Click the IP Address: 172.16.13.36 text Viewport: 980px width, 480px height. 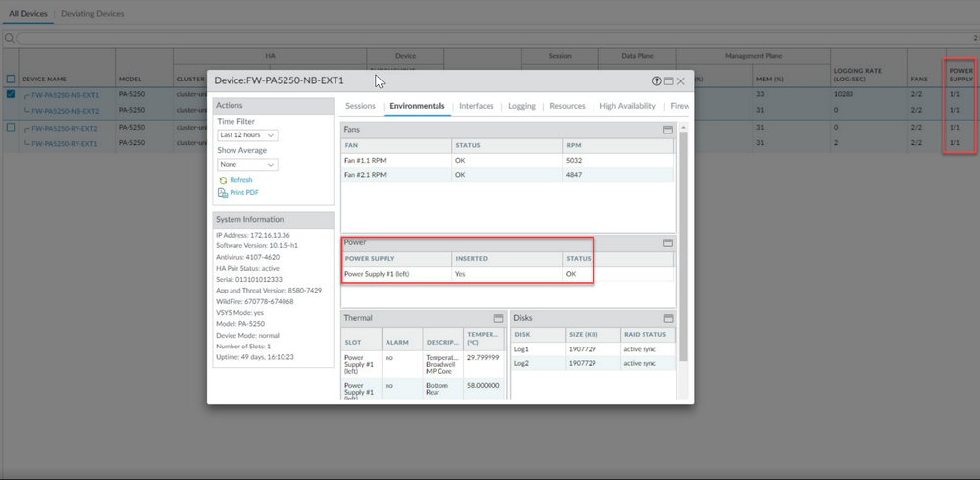pyautogui.click(x=252, y=235)
